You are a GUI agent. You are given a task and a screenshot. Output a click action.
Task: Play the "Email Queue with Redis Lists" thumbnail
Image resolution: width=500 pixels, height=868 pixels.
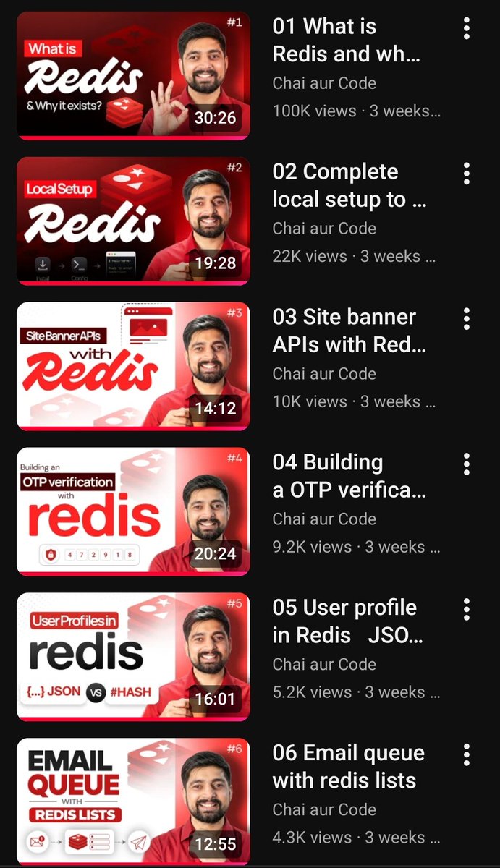click(x=133, y=801)
